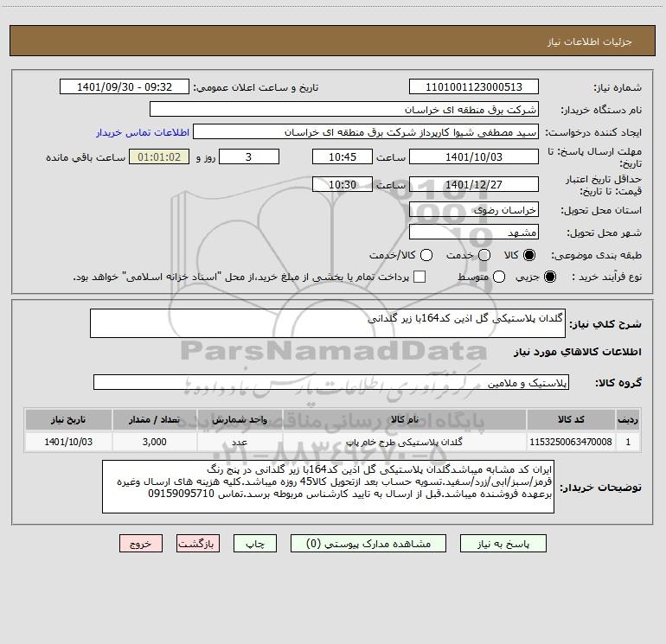The image size is (666, 644).
Task: Click the واحد شمارش column header
Action: [x=240, y=419]
